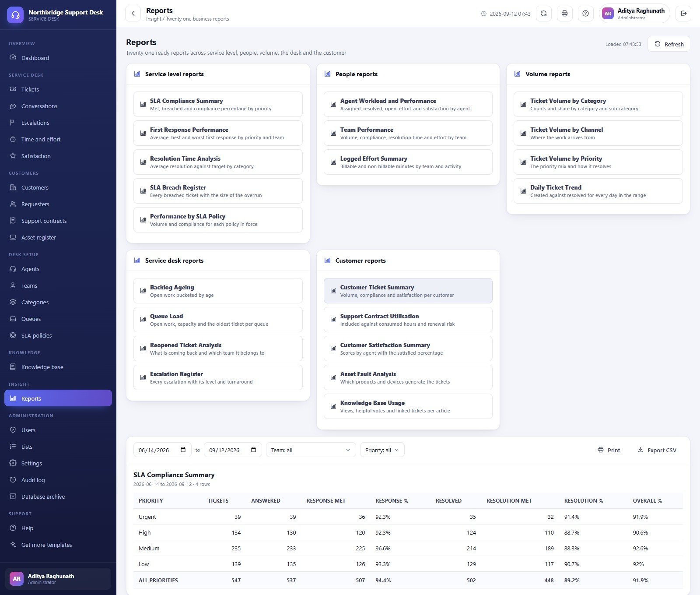Click the sync icon in top bar

point(543,14)
